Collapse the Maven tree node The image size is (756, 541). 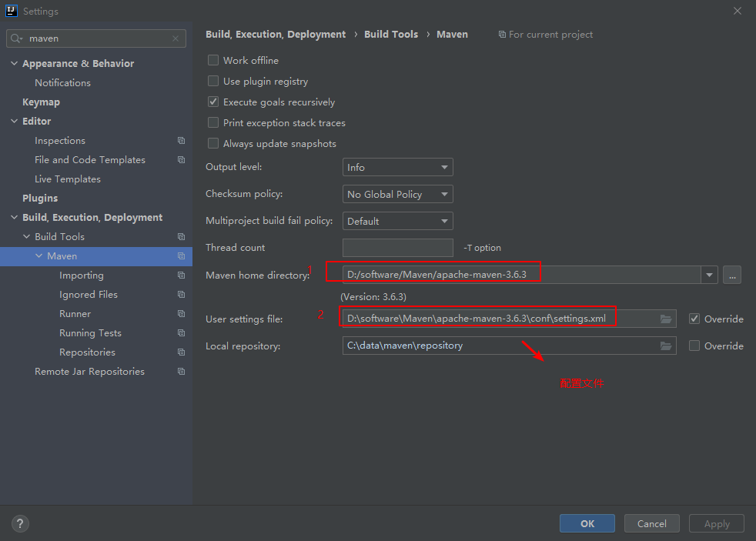coord(39,256)
